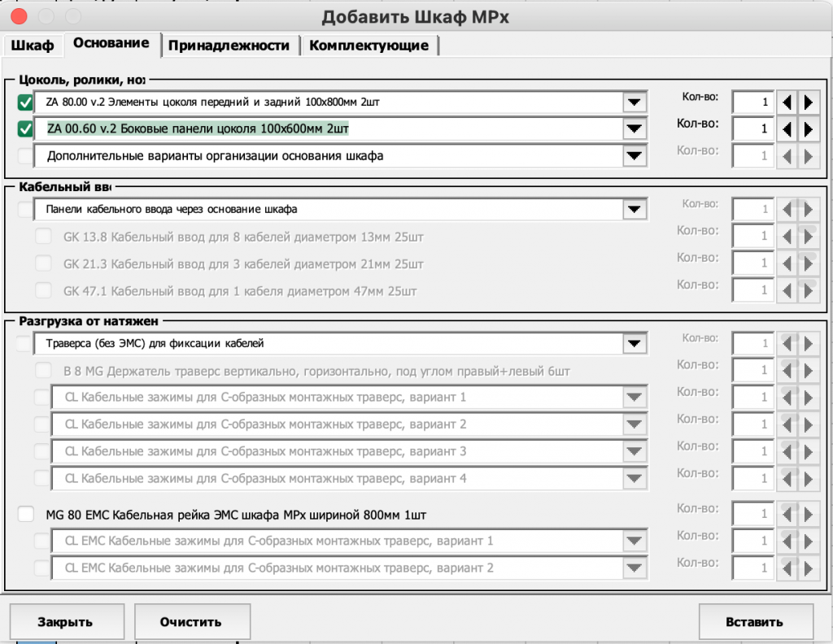
Task: Decrease quantity for ZA 00.60 side panels
Action: point(787,128)
